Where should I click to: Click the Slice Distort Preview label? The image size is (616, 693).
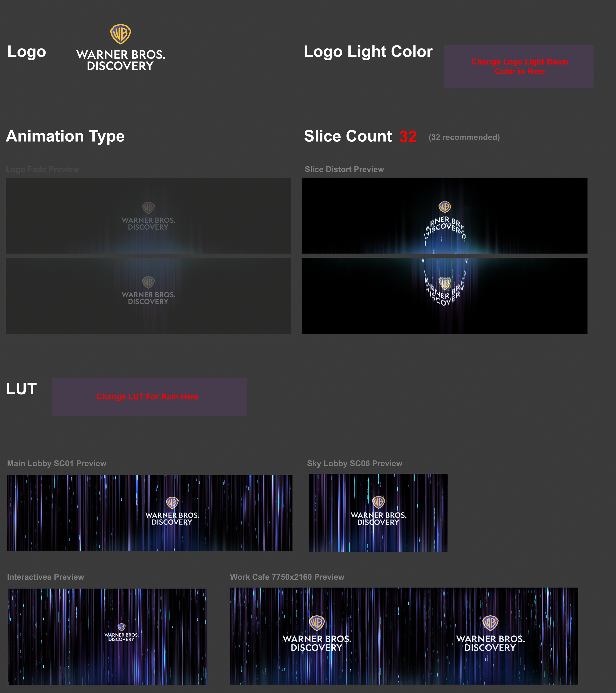[x=344, y=169]
